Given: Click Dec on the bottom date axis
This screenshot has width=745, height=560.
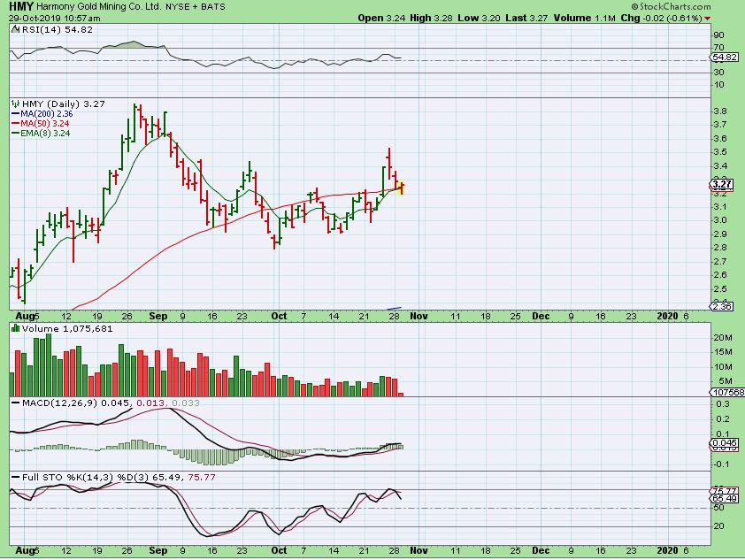Looking at the screenshot, I should pyautogui.click(x=541, y=550).
